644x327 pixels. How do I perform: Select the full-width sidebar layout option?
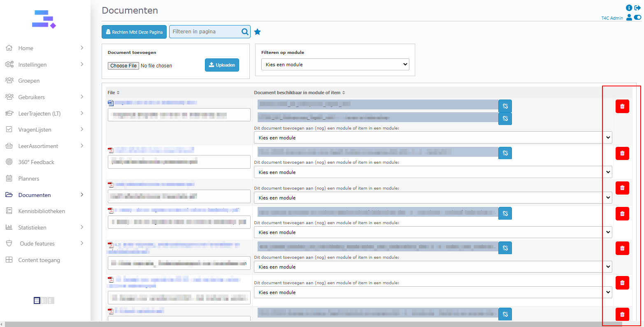(x=37, y=301)
